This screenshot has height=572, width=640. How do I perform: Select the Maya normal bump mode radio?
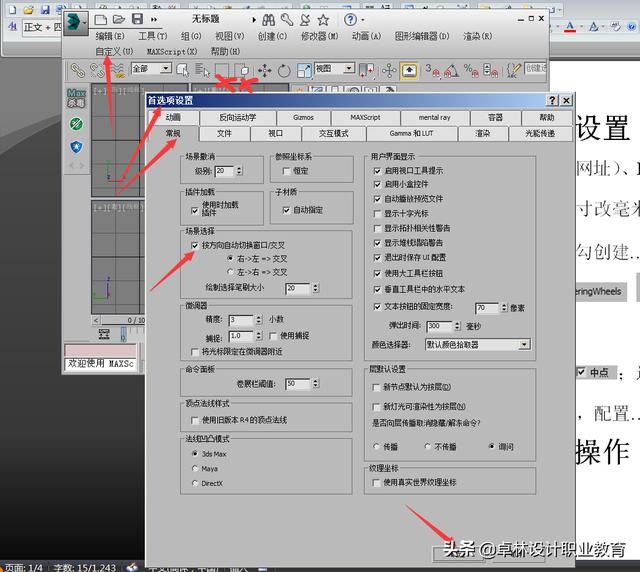tap(195, 468)
